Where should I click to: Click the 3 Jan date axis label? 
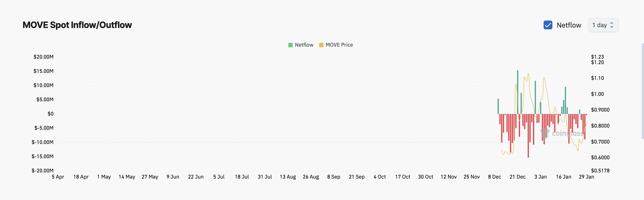coord(541,177)
